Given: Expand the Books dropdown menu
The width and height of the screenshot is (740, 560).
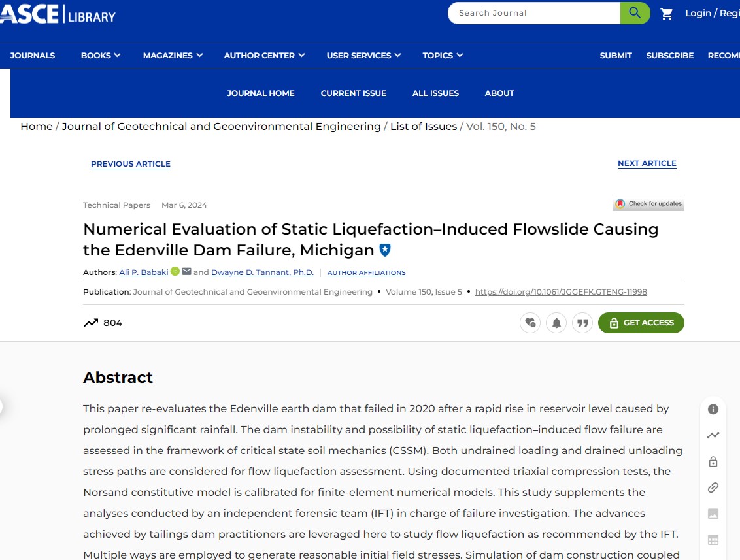Looking at the screenshot, I should tap(101, 56).
